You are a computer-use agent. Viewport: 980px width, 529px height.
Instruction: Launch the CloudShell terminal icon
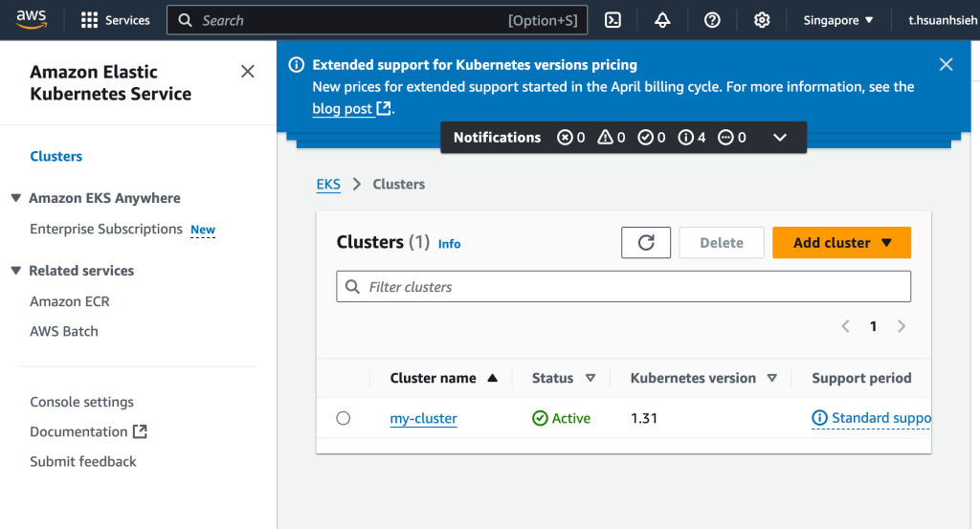point(613,20)
